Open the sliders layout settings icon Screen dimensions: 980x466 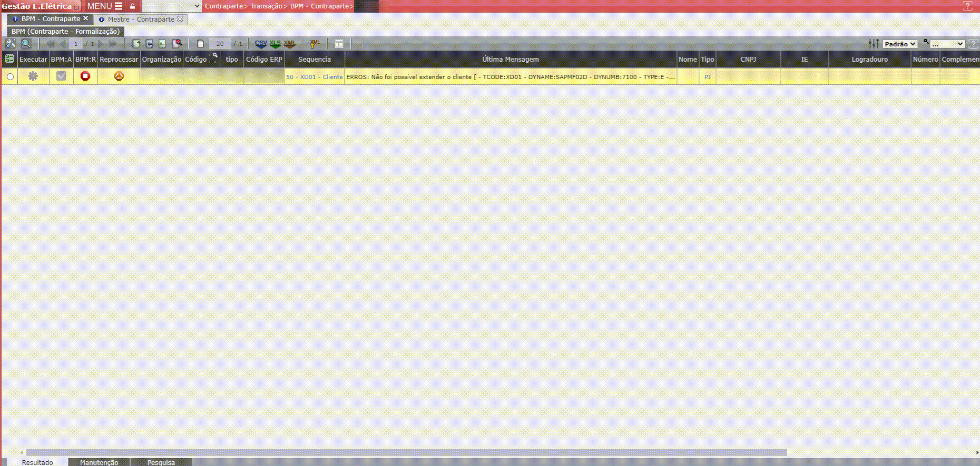[874, 44]
